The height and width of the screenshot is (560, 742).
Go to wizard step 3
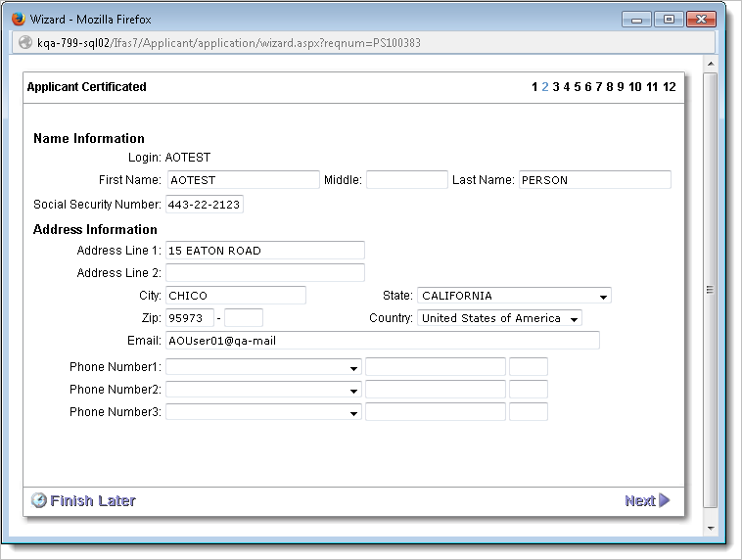click(x=556, y=87)
